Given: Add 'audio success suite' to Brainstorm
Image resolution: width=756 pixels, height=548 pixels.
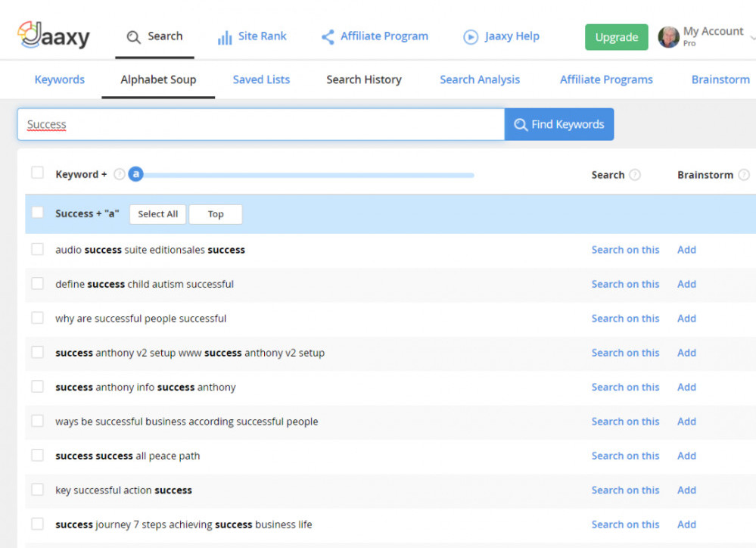Looking at the screenshot, I should click(x=686, y=250).
